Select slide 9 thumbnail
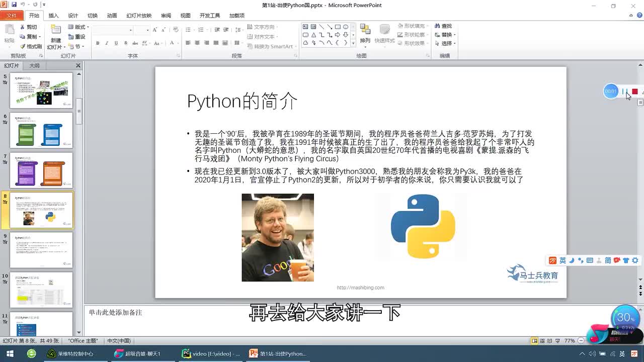The height and width of the screenshot is (362, 644). click(x=41, y=250)
